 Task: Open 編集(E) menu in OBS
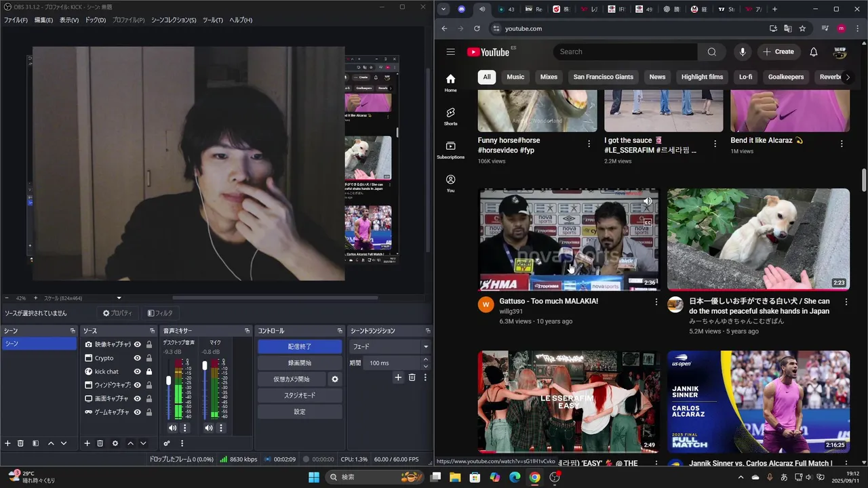click(43, 20)
